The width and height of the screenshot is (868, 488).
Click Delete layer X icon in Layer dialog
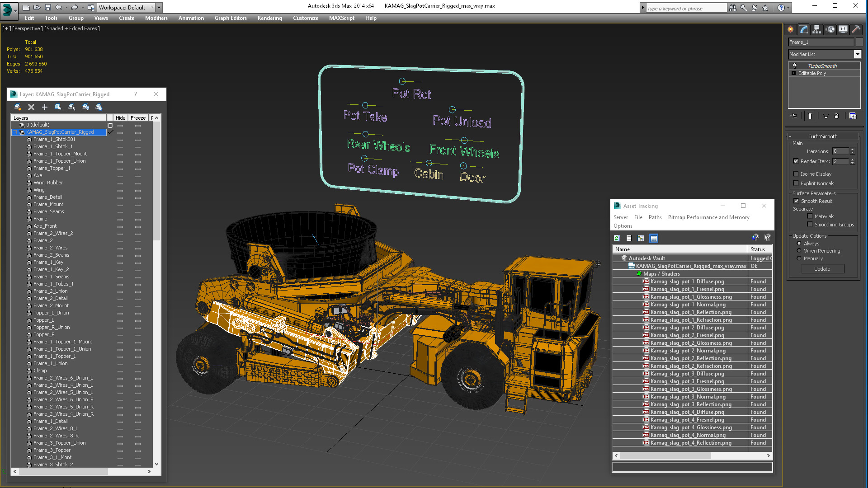click(31, 107)
